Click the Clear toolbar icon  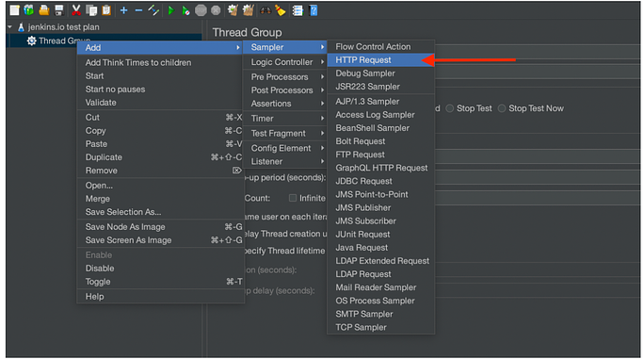tap(233, 10)
